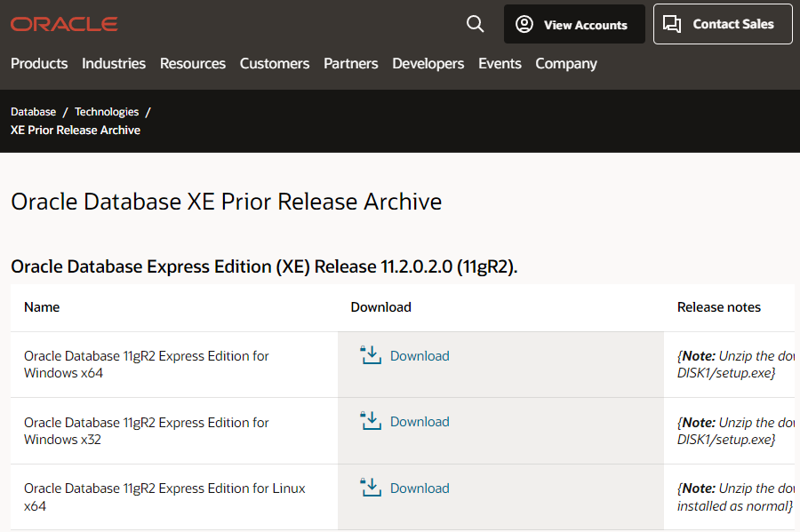Open the search magnifier icon
The height and width of the screenshot is (532, 800).
tap(475, 24)
